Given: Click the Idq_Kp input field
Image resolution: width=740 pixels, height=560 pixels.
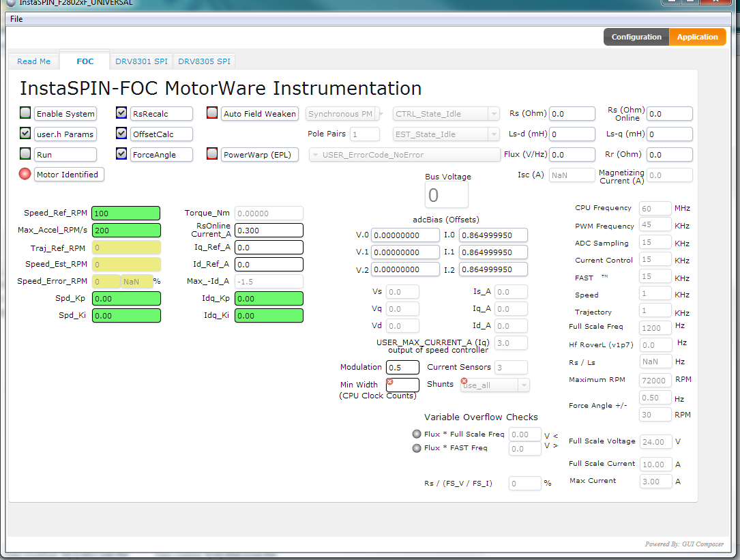Looking at the screenshot, I should point(269,298).
